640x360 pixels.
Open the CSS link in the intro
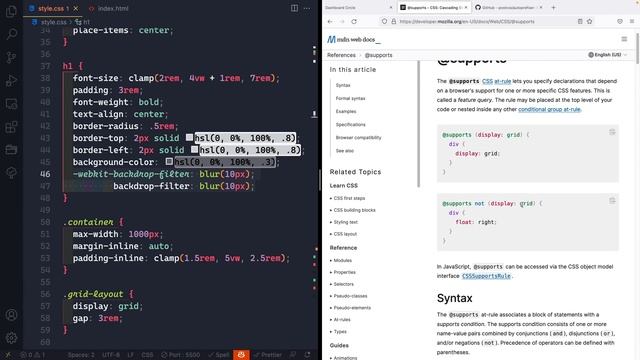pyautogui.click(x=487, y=81)
